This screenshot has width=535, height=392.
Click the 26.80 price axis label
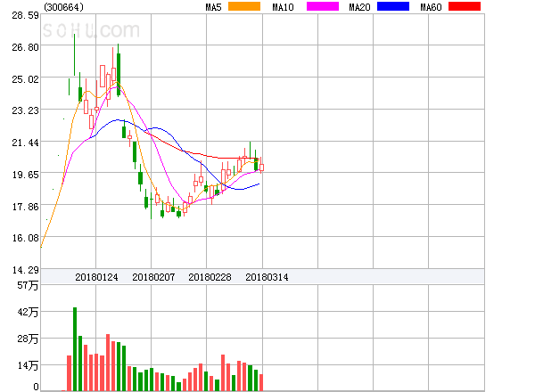tap(25, 47)
